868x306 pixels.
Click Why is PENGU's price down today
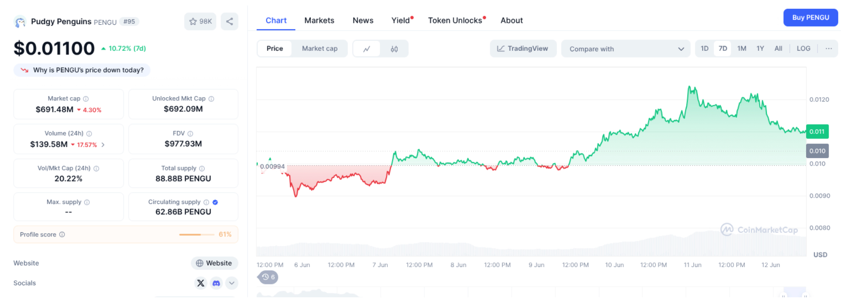82,70
